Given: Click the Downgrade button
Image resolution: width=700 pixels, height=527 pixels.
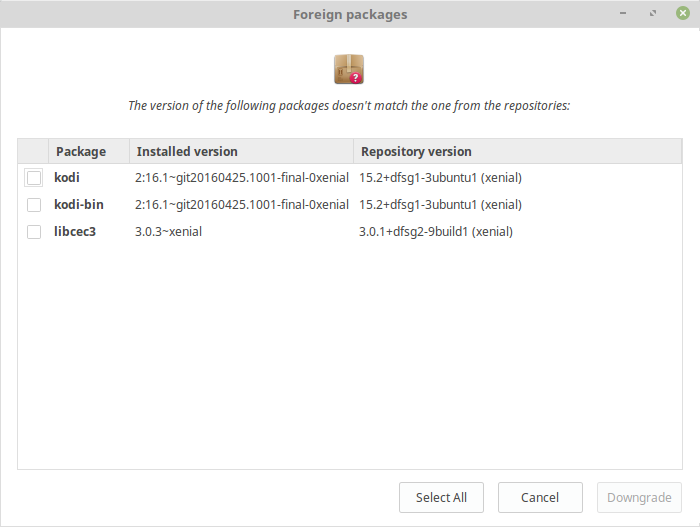Looking at the screenshot, I should click(639, 497).
